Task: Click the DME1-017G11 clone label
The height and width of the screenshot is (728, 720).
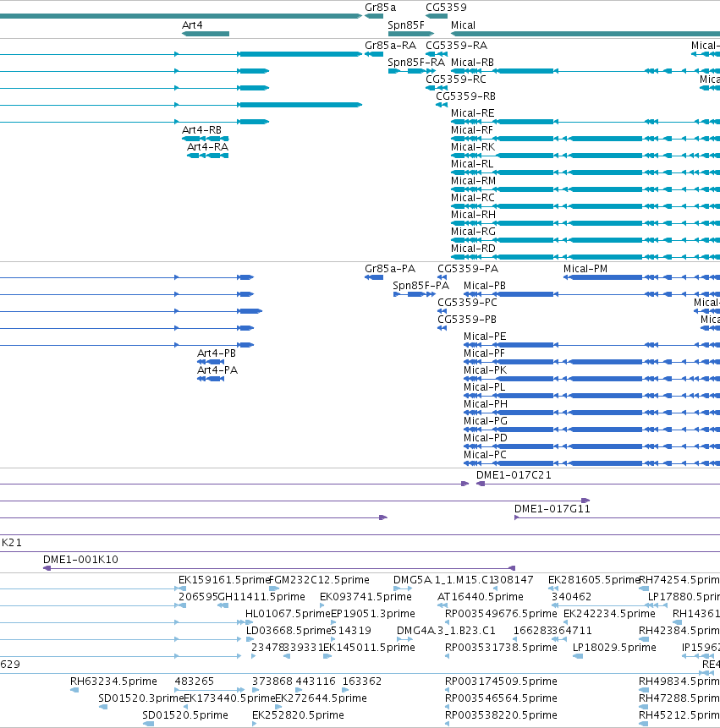Action: 552,509
